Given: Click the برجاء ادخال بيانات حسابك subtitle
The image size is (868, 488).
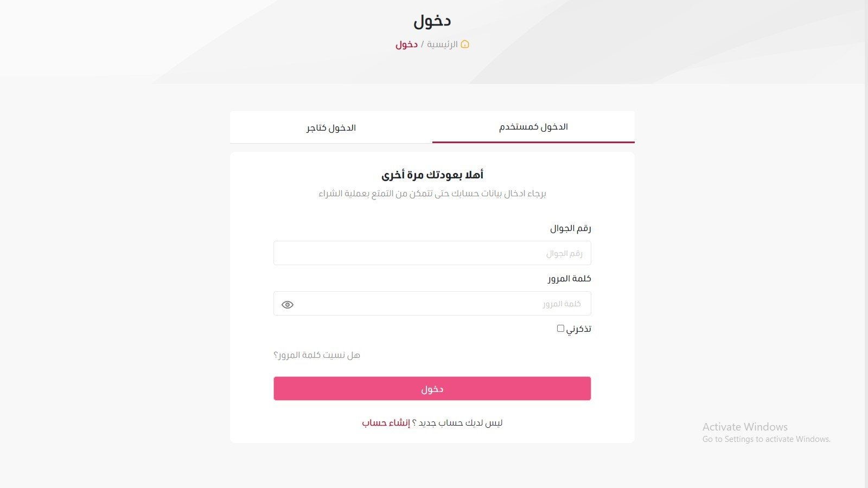Looking at the screenshot, I should click(432, 194).
